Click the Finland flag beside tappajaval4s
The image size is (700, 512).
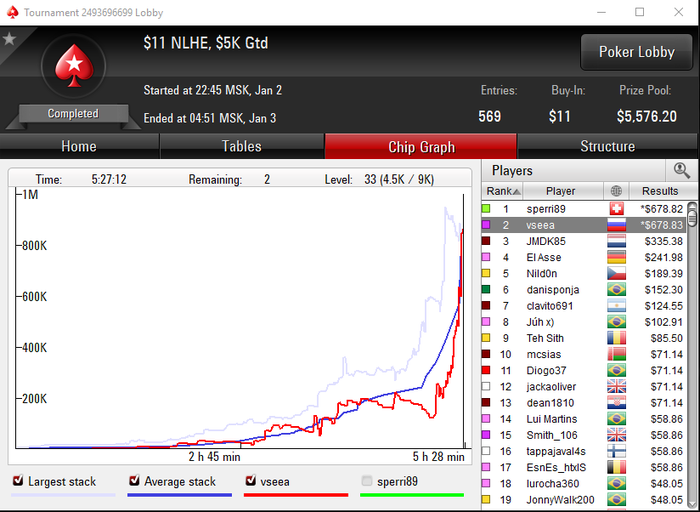click(616, 451)
